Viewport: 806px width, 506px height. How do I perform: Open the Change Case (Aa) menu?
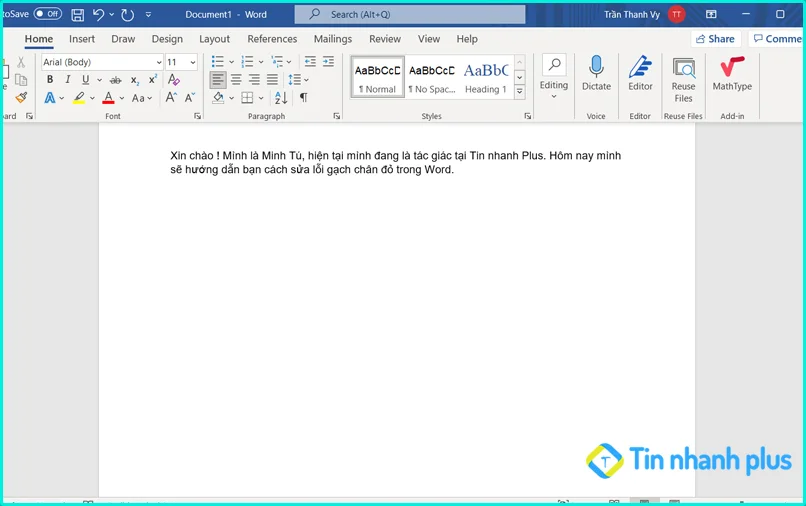(142, 98)
